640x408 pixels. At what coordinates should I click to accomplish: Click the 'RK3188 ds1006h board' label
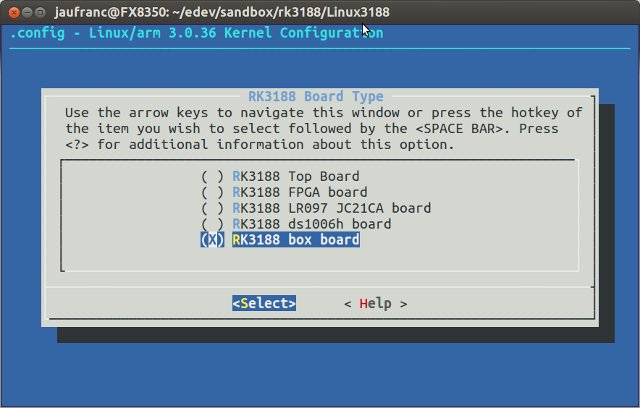point(312,224)
